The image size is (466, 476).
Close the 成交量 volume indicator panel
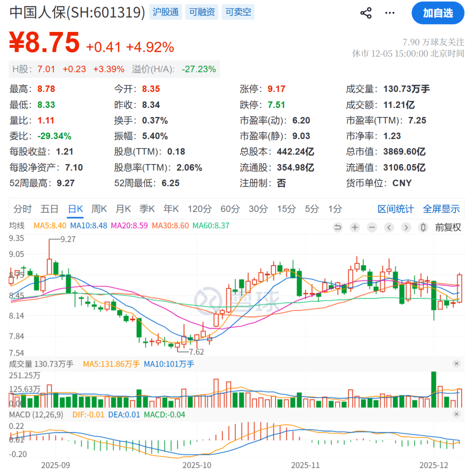click(x=457, y=364)
